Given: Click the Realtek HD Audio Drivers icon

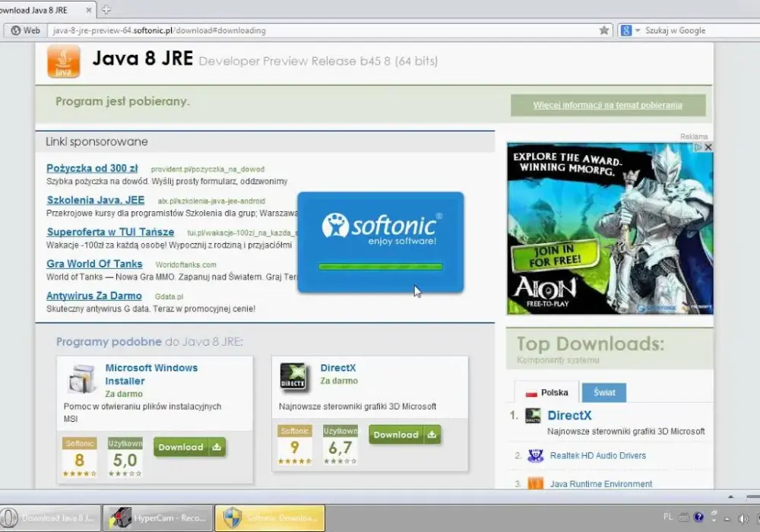Looking at the screenshot, I should coord(536,455).
